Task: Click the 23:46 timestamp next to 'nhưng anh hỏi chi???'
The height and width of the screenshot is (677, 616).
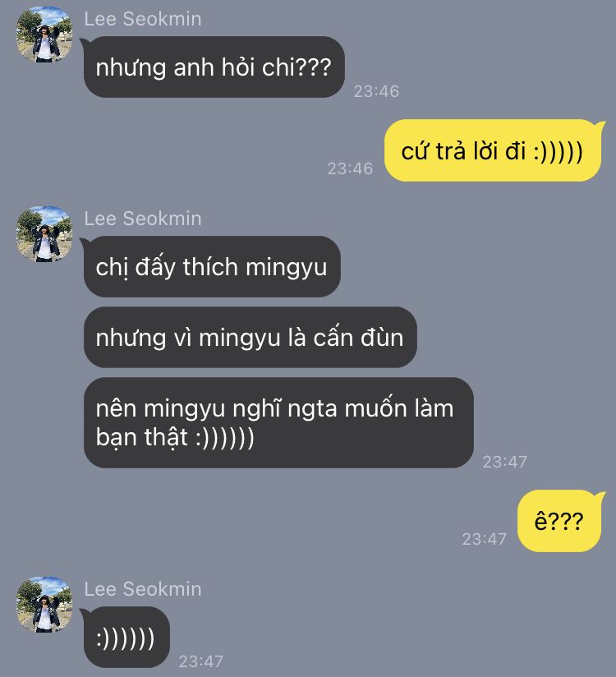Action: pos(376,91)
